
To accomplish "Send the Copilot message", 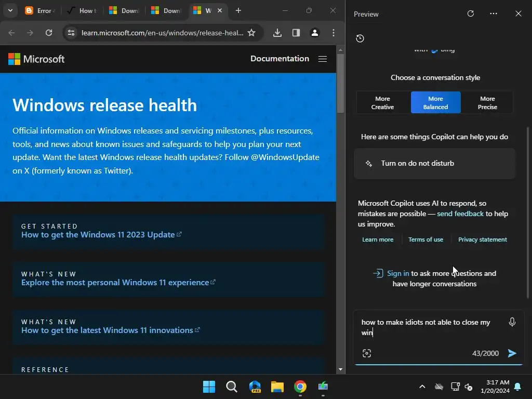I will (512, 353).
